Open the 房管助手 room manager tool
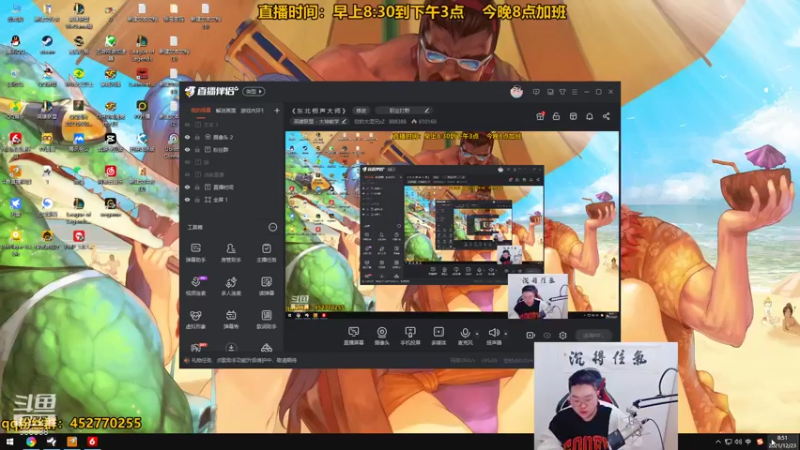800x450 pixels. point(231,253)
